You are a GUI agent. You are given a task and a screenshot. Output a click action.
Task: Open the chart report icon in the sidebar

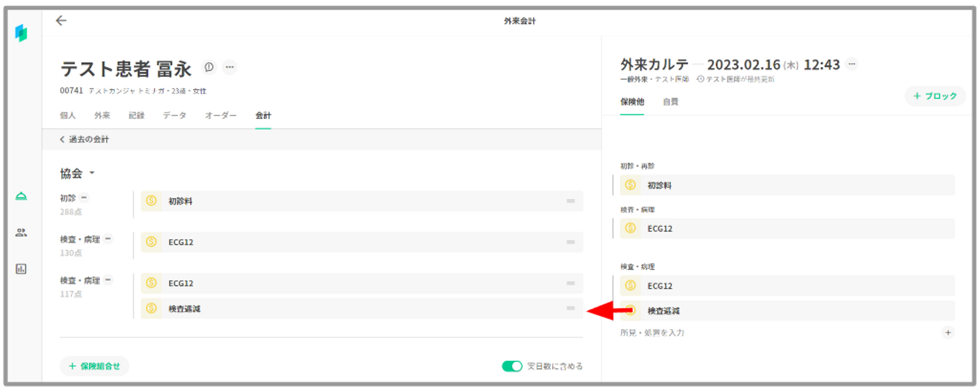point(21,269)
